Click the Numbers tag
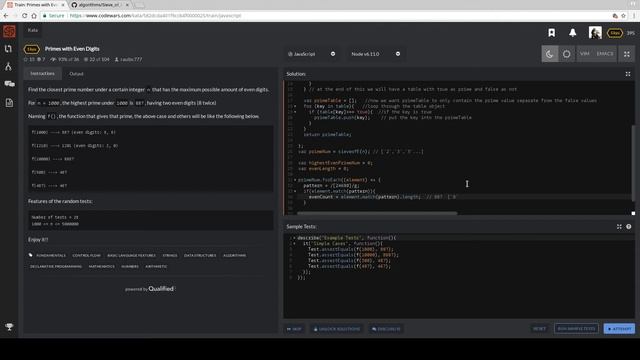The height and width of the screenshot is (360, 640). click(130, 267)
